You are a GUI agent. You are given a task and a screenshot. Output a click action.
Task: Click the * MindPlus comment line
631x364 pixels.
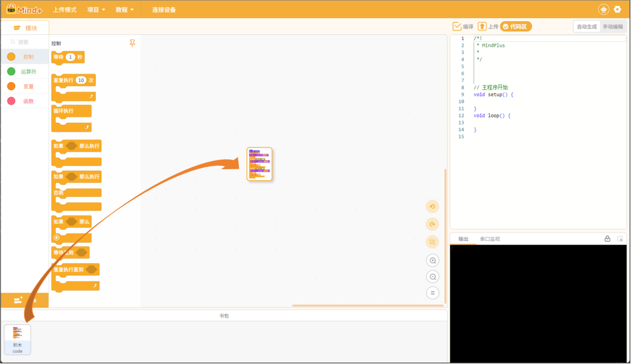(490, 45)
